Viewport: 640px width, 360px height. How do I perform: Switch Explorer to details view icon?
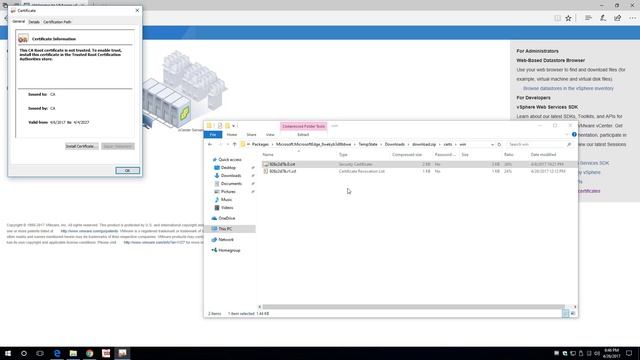[565, 313]
